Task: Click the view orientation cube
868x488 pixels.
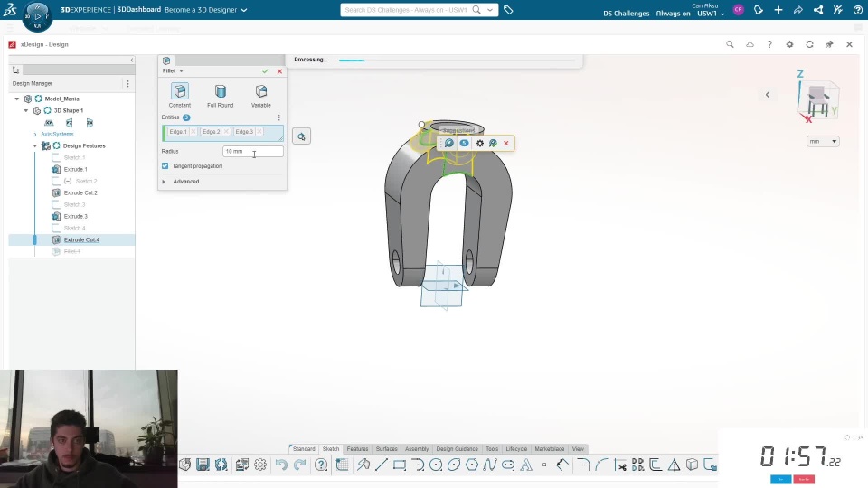Action: pyautogui.click(x=819, y=99)
